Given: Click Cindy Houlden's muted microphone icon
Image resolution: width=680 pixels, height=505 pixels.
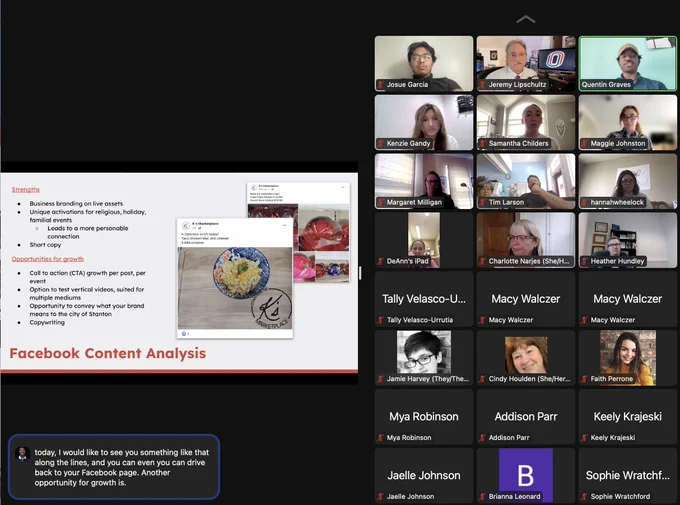Looking at the screenshot, I should click(482, 379).
